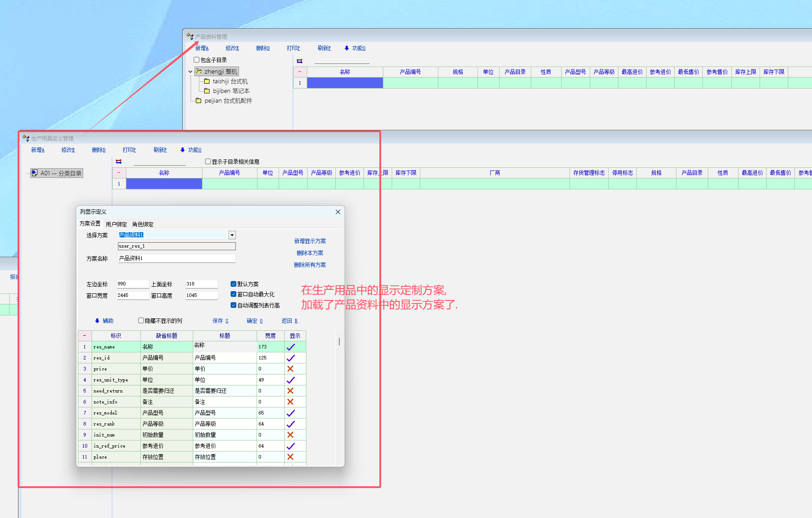Check the 隐藏不显示的列 checkbox
Viewport: 812px width, 518px height.
[x=141, y=321]
